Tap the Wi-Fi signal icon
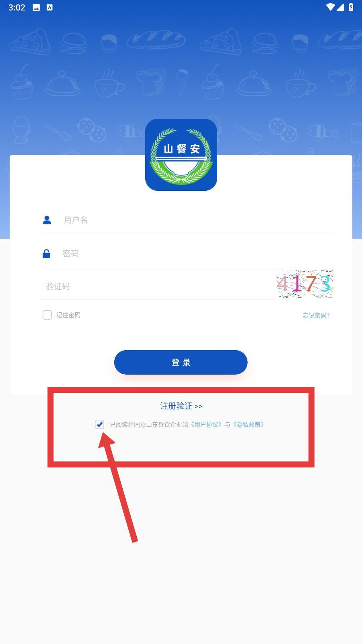This screenshot has height=644, width=362. [x=331, y=7]
